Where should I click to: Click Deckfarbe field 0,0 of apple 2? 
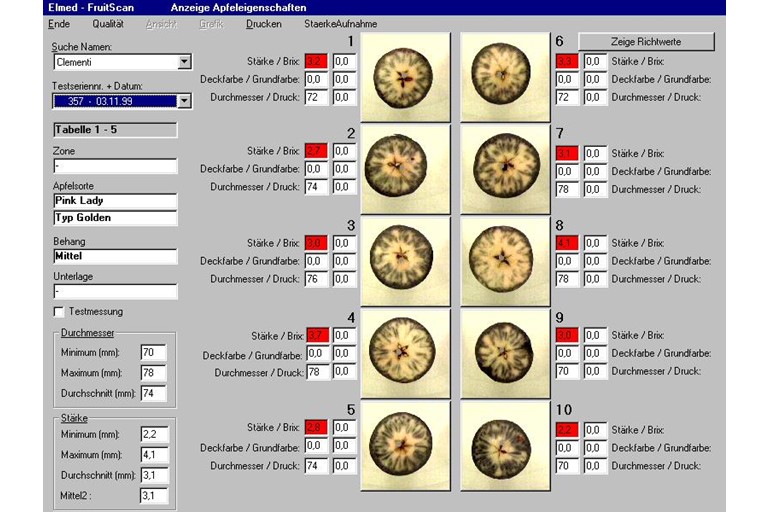[x=316, y=169]
